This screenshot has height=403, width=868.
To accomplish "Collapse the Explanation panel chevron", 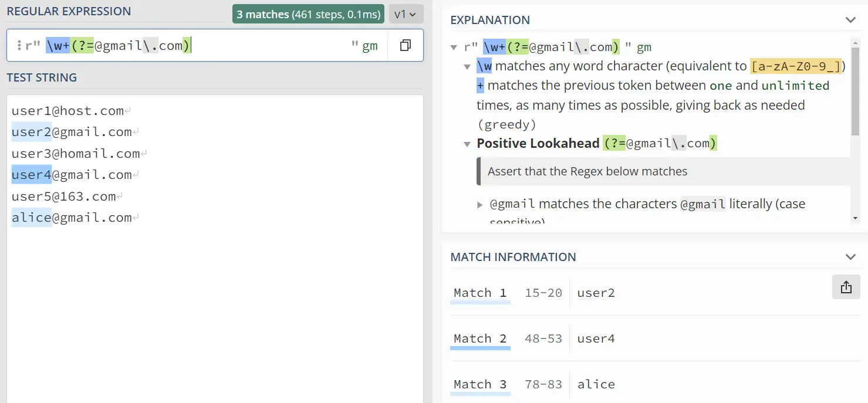I will (850, 20).
